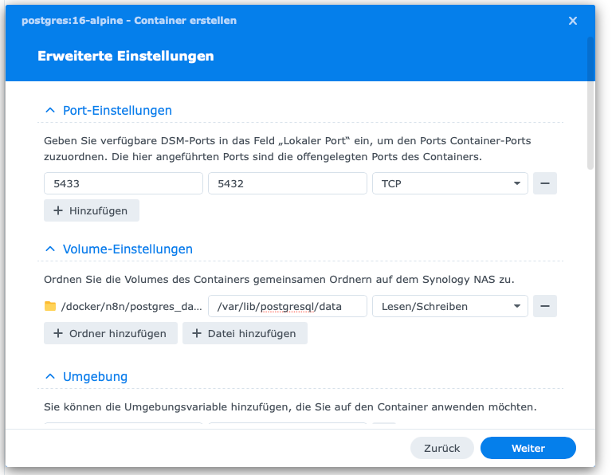This screenshot has width=612, height=475.
Task: Remove the volume mapping with minus icon
Action: coord(545,306)
